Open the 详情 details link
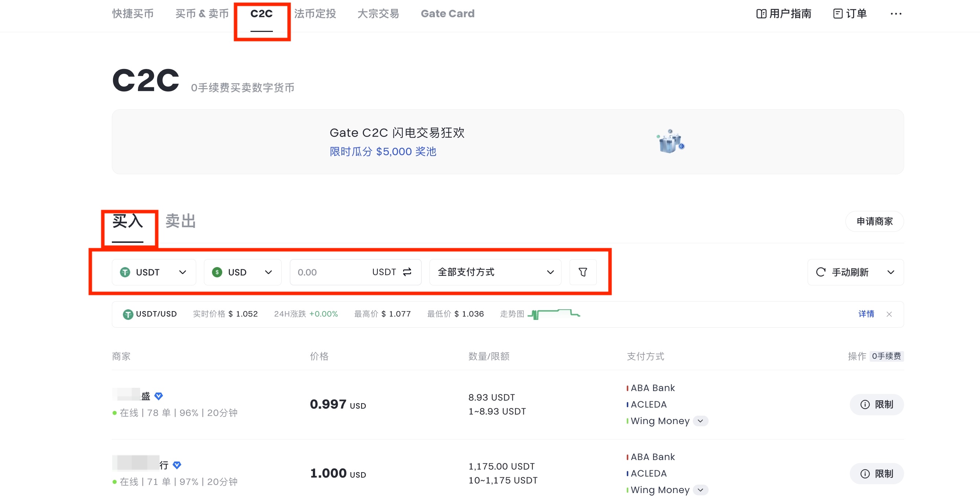980x496 pixels. [x=866, y=314]
